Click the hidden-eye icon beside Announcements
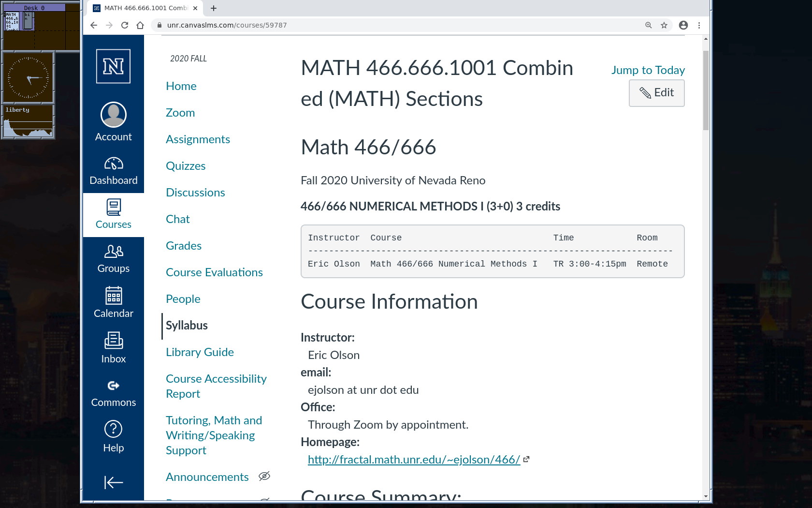This screenshot has width=812, height=508. coord(264,477)
